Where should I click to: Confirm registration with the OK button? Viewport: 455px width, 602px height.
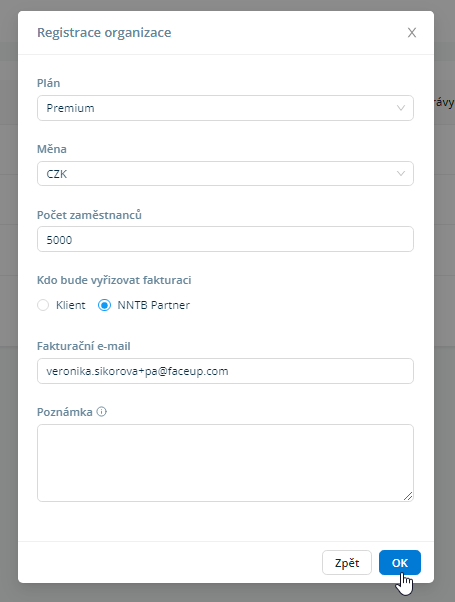(400, 563)
